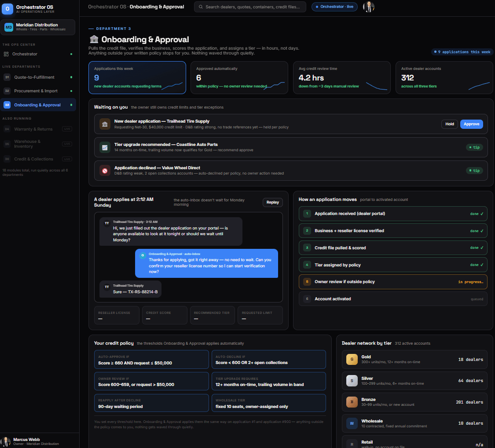Click tip badge on Coastline Auto Parts row

(474, 147)
